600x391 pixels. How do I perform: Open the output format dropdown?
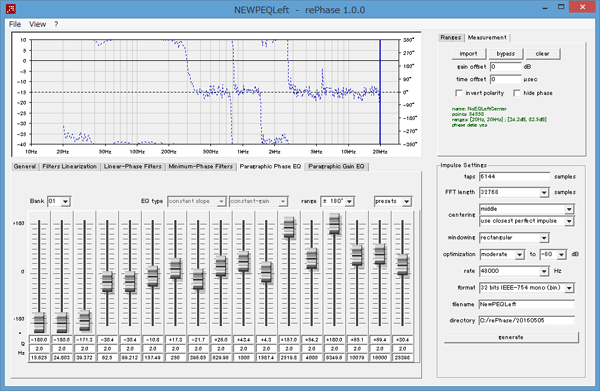tap(569, 288)
